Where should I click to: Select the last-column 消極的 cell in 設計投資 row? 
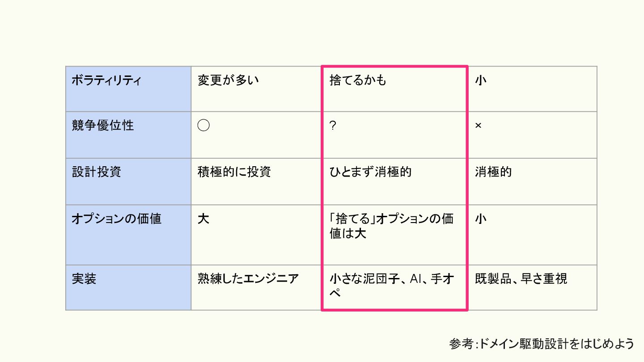532,181
